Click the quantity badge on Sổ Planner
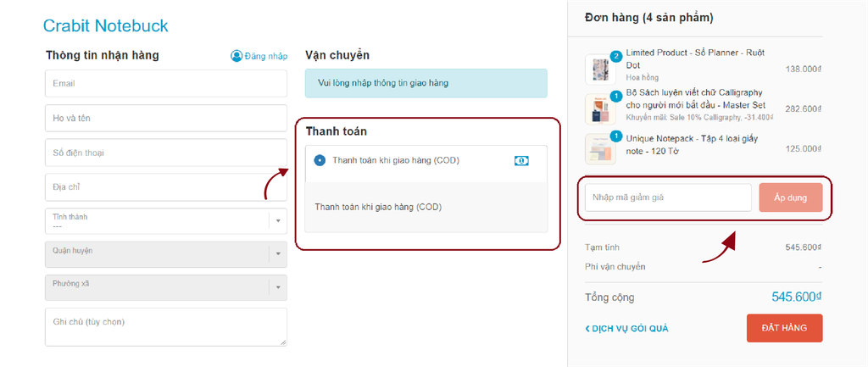Screen dimensions: 868x367 pyautogui.click(x=615, y=56)
